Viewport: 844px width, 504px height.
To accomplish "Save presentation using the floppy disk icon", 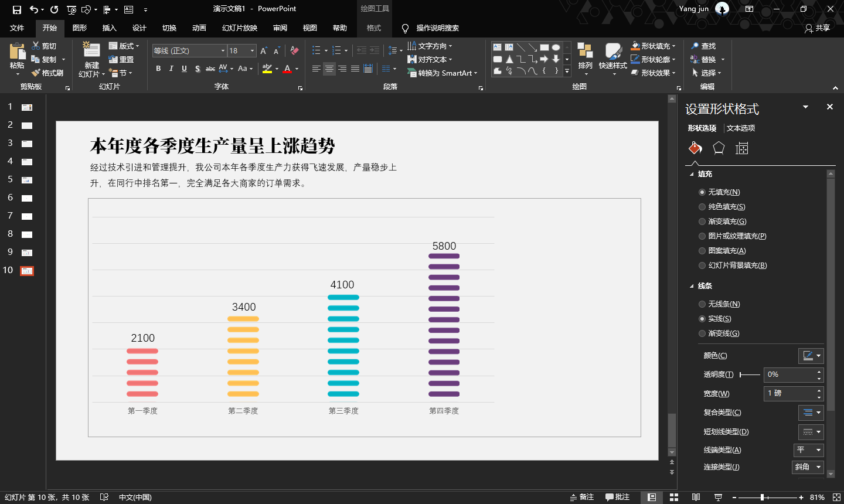I will pyautogui.click(x=16, y=9).
